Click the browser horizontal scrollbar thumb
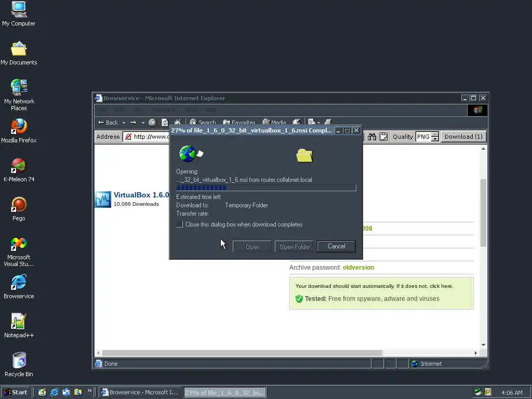Image resolution: width=532 pixels, height=399 pixels. pyautogui.click(x=242, y=353)
